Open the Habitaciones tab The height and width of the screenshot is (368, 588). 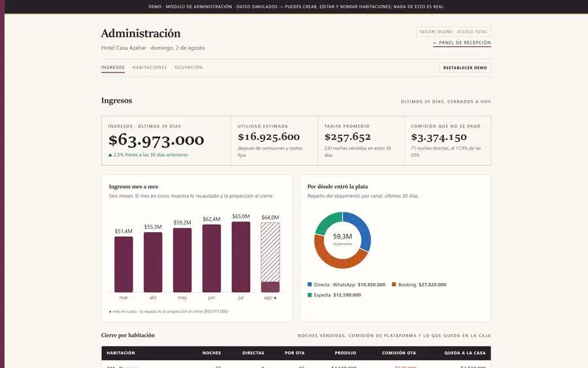(150, 67)
